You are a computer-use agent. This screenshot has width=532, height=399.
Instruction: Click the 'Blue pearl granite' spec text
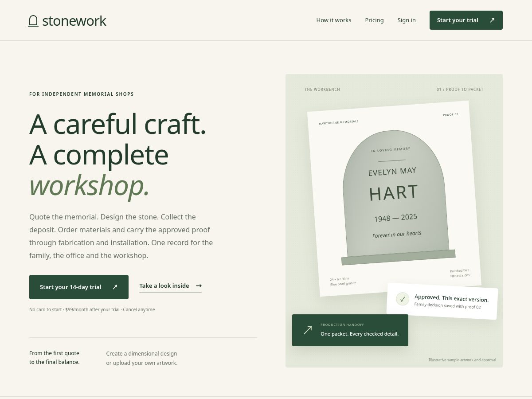343,283
